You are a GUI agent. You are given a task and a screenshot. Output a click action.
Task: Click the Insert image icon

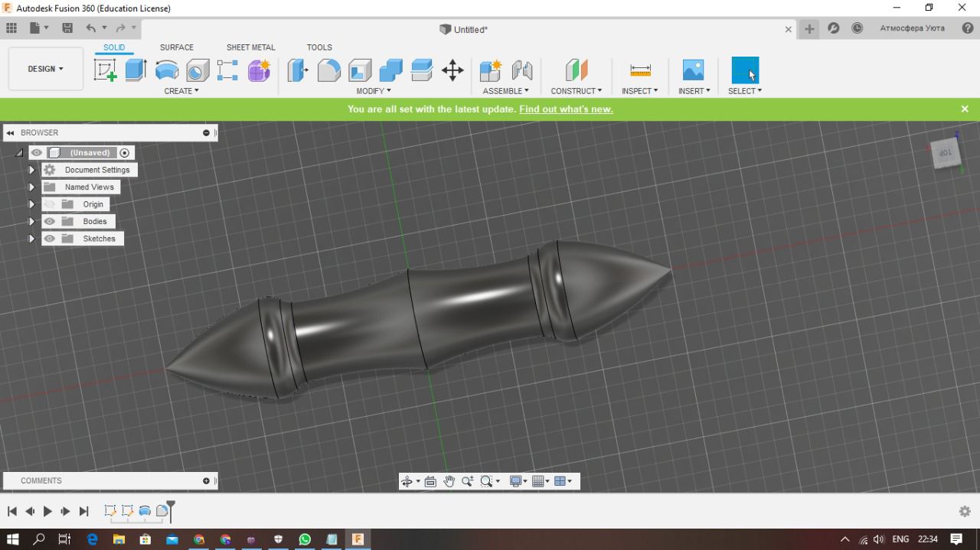coord(693,70)
